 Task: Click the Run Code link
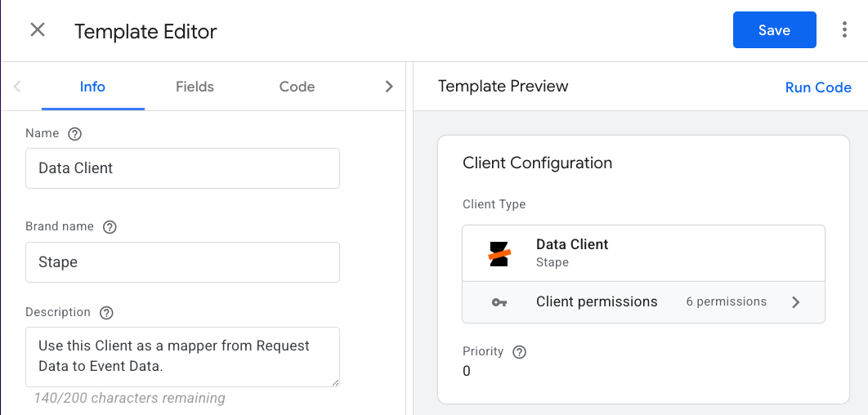(817, 87)
